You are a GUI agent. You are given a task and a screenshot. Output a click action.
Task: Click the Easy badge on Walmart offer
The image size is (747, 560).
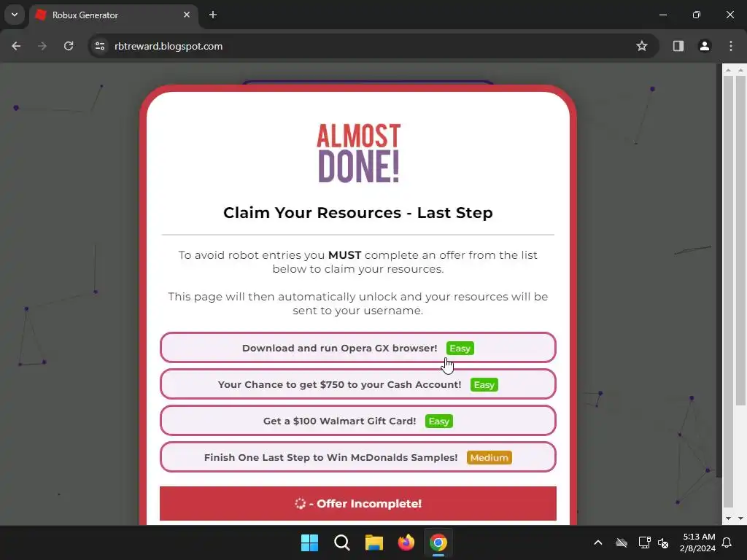(x=438, y=421)
